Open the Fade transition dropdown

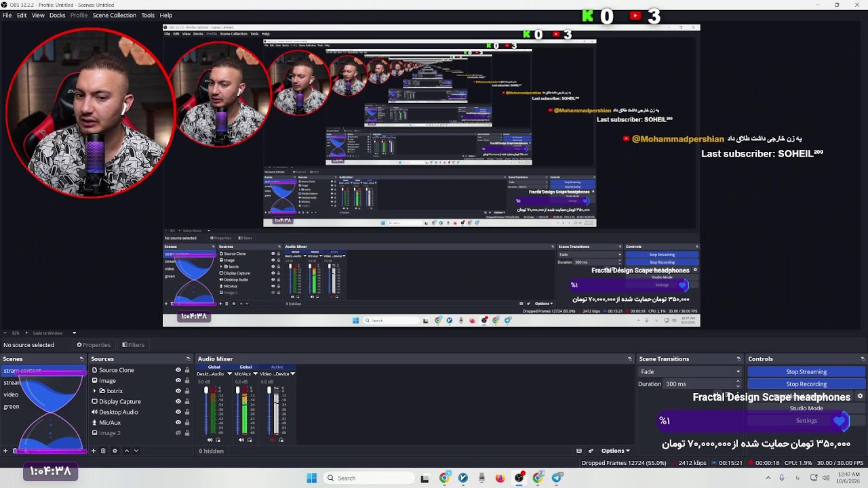coord(690,371)
